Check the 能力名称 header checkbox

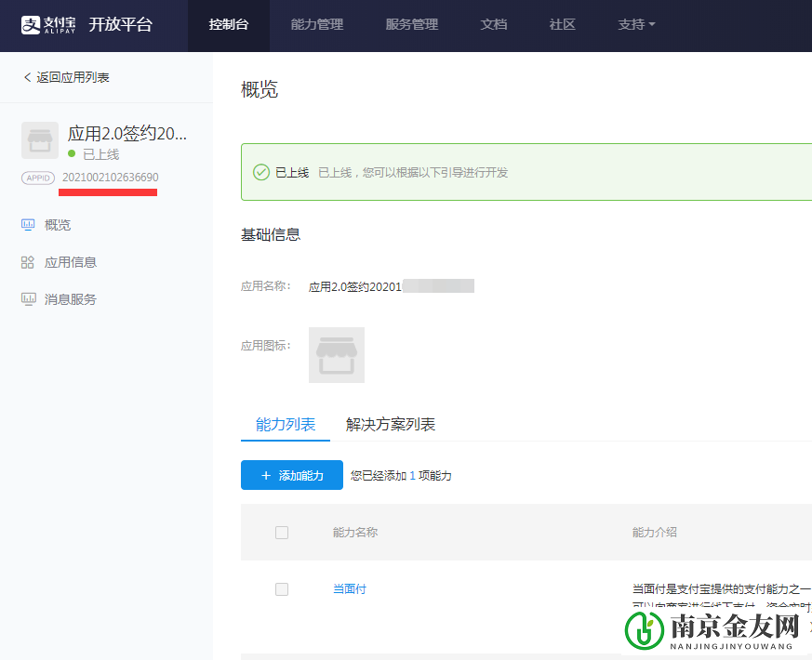pos(280,532)
